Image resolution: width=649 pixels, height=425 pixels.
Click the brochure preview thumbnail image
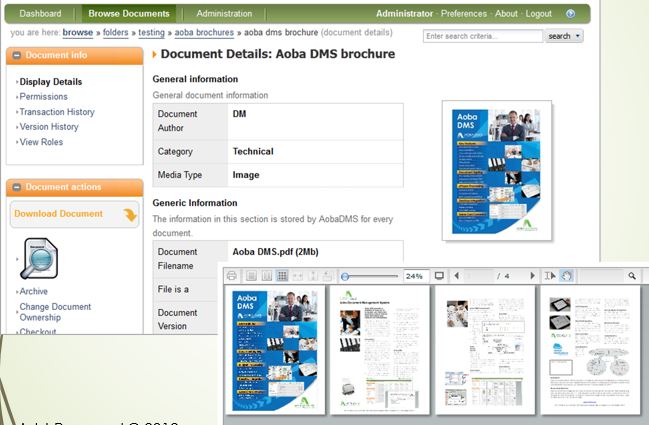pos(497,170)
